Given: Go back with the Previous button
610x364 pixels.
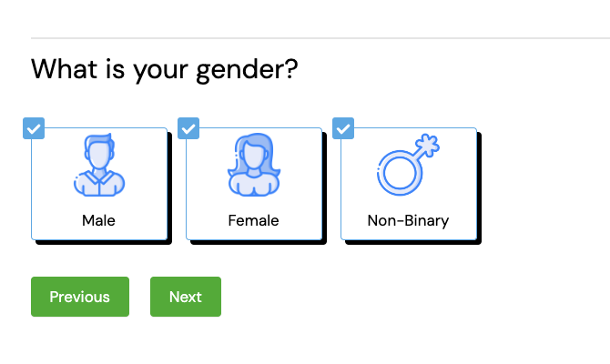Looking at the screenshot, I should tap(80, 297).
